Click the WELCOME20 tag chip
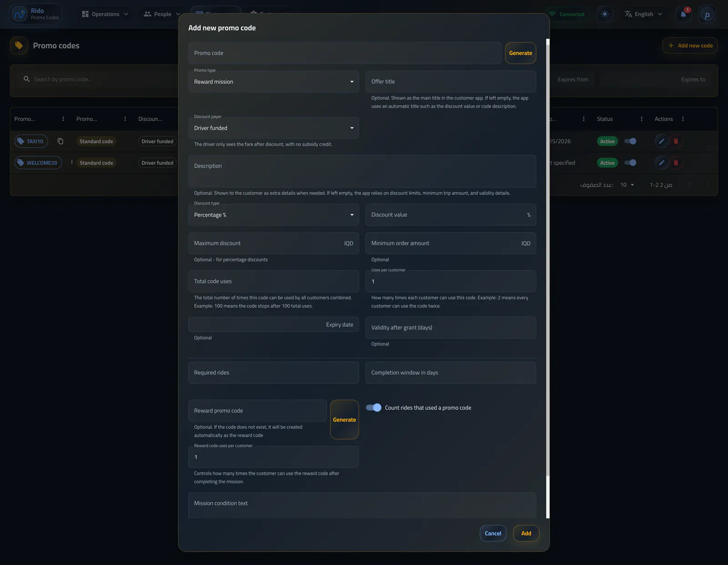Screen dimensions: 728x565 (38, 163)
